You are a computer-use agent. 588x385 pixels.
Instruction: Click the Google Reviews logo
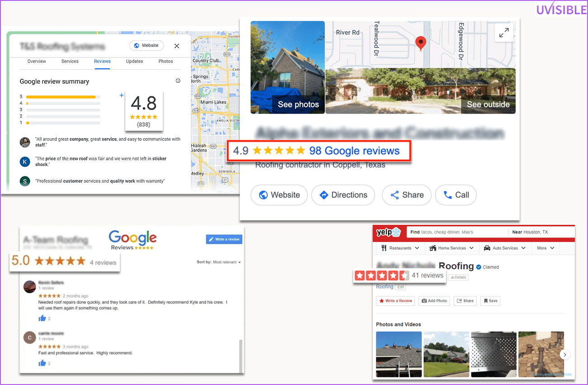click(x=133, y=240)
